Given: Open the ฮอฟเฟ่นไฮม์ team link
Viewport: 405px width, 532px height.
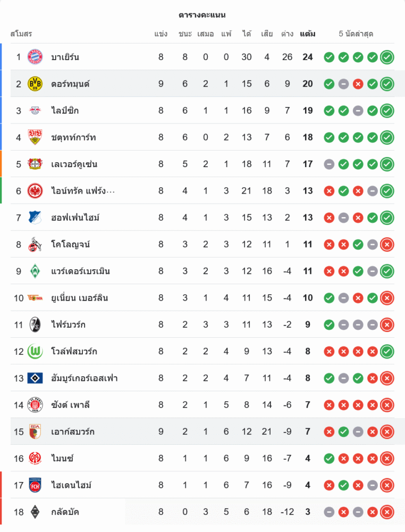Looking at the screenshot, I should [x=75, y=218].
